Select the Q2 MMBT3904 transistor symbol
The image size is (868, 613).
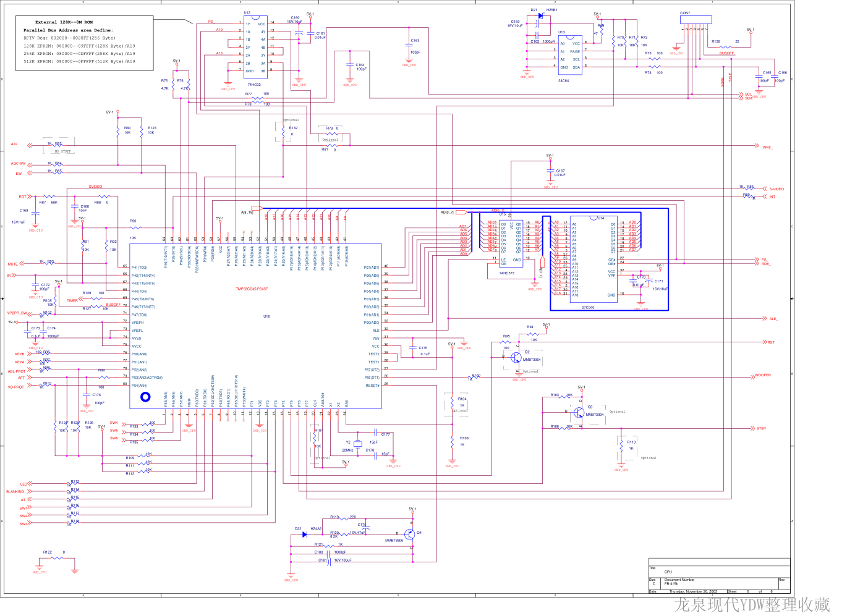click(517, 357)
